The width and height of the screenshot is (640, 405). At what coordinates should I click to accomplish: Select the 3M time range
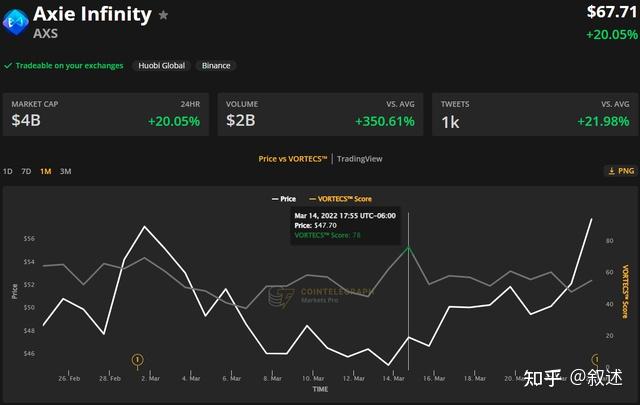(65, 171)
